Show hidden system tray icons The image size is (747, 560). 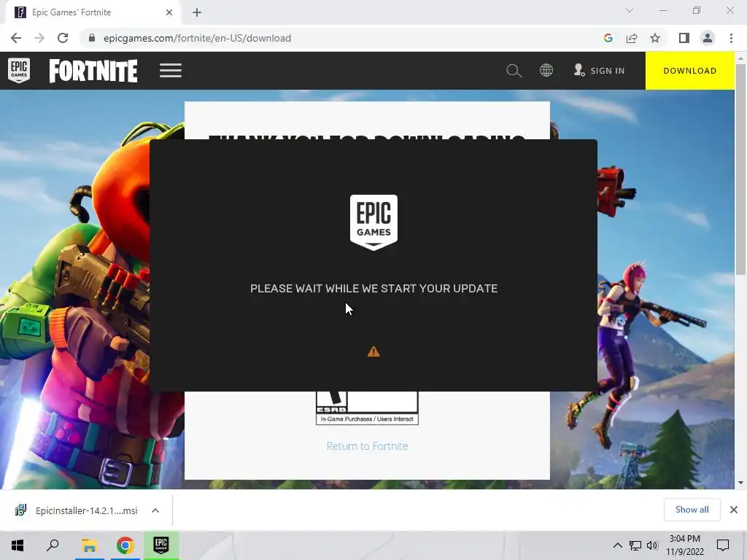pyautogui.click(x=617, y=545)
